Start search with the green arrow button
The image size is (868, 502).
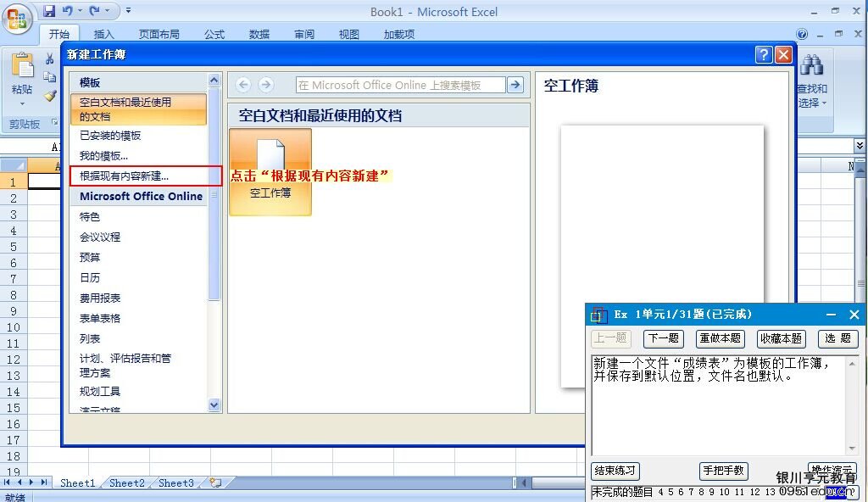point(515,85)
